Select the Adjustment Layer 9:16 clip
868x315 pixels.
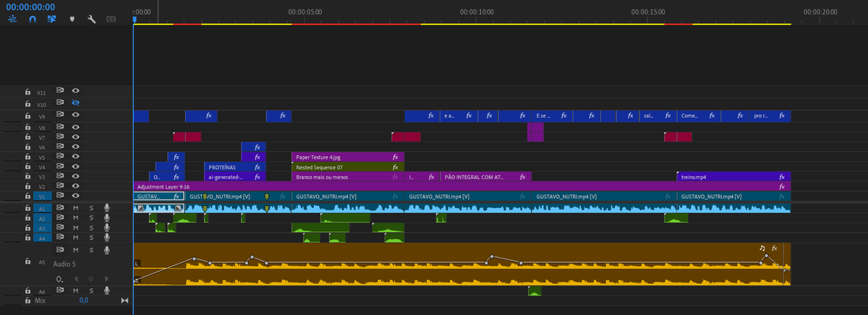461,186
